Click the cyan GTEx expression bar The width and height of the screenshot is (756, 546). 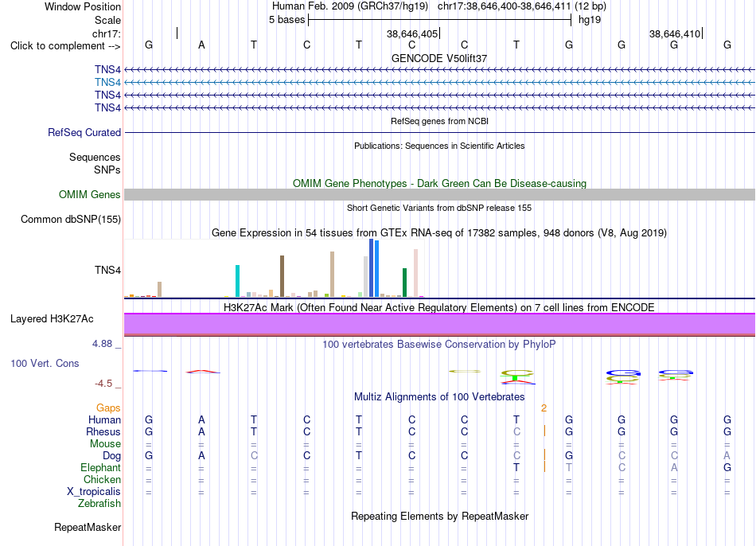coord(237,281)
